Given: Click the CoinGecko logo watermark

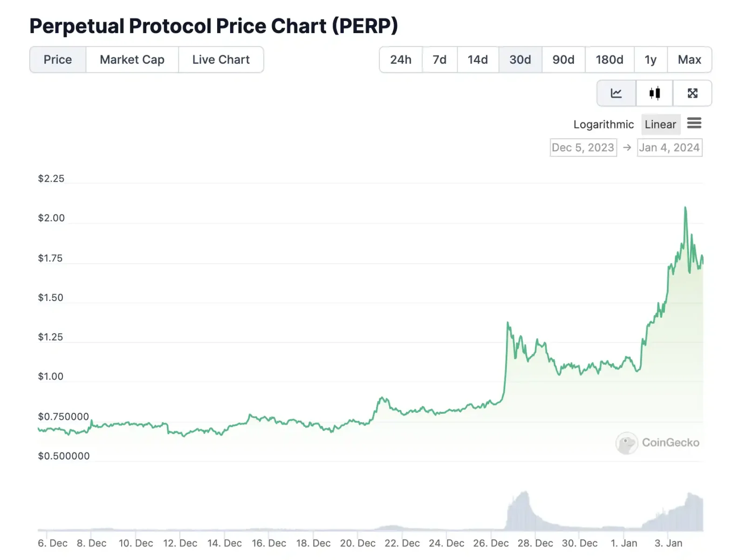Looking at the screenshot, I should pyautogui.click(x=657, y=443).
